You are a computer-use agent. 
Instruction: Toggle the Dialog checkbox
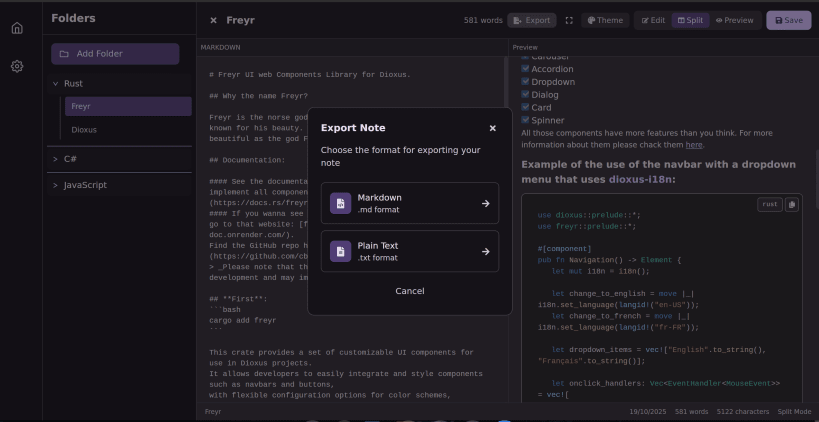(x=526, y=95)
